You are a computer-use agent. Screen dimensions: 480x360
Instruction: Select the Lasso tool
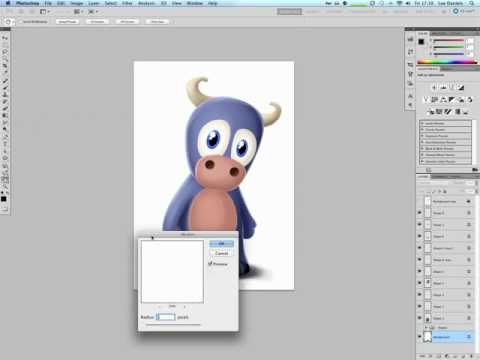pos(6,52)
